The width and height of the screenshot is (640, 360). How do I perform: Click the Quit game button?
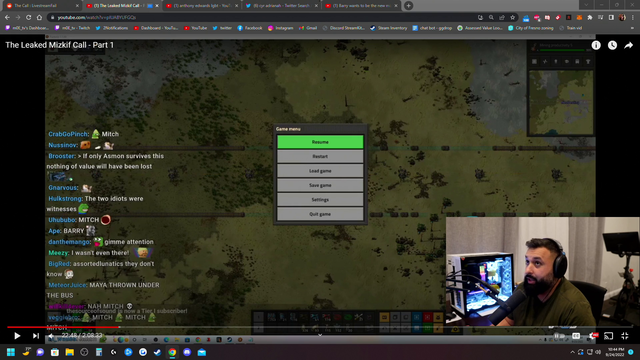tap(320, 214)
